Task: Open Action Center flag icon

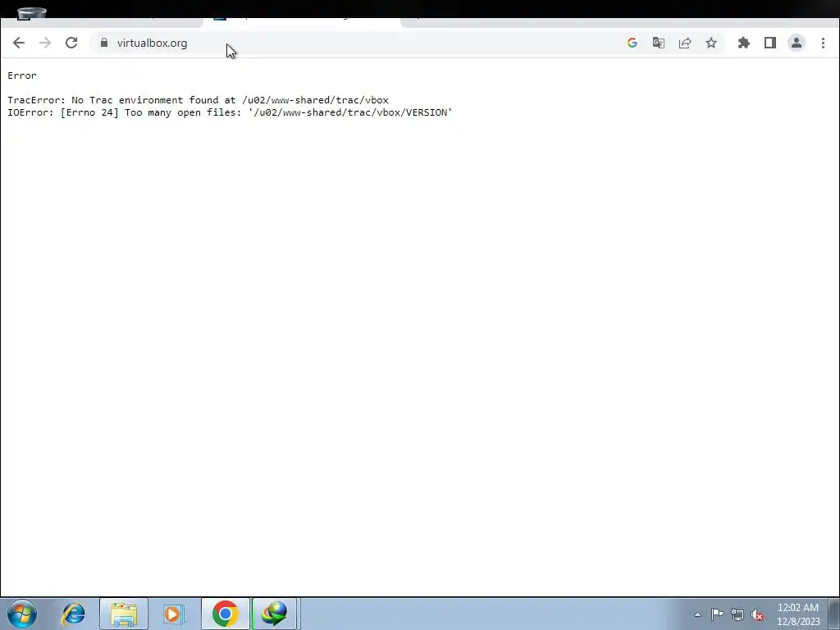Action: tap(717, 614)
